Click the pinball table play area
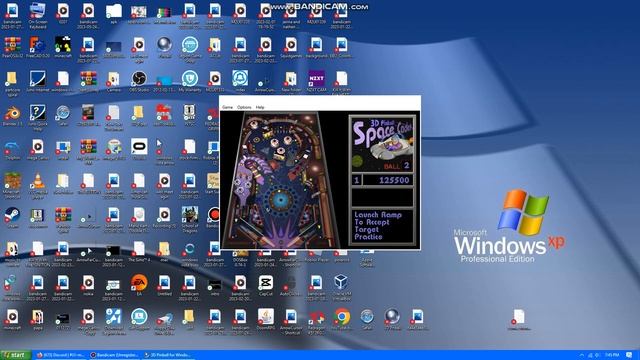The width and height of the screenshot is (640, 360). tap(280, 180)
